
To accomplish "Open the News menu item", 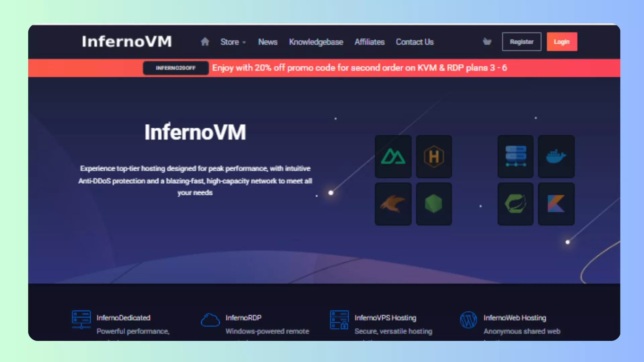I will pos(268,42).
